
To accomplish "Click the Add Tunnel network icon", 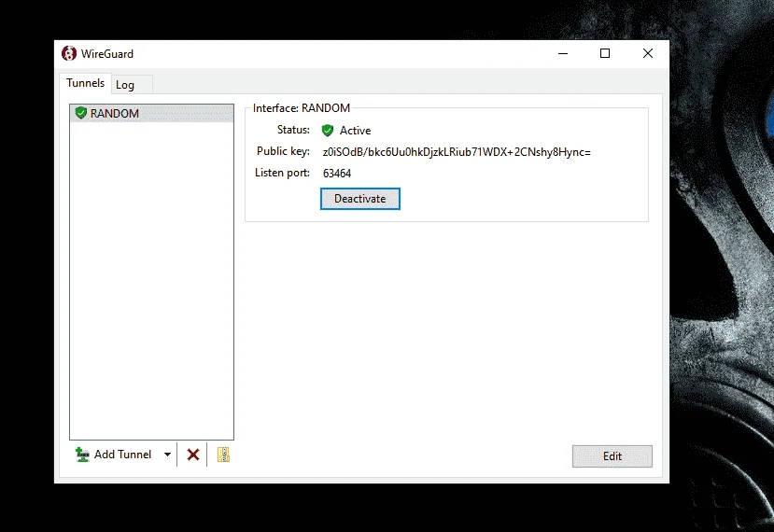I will [82, 455].
